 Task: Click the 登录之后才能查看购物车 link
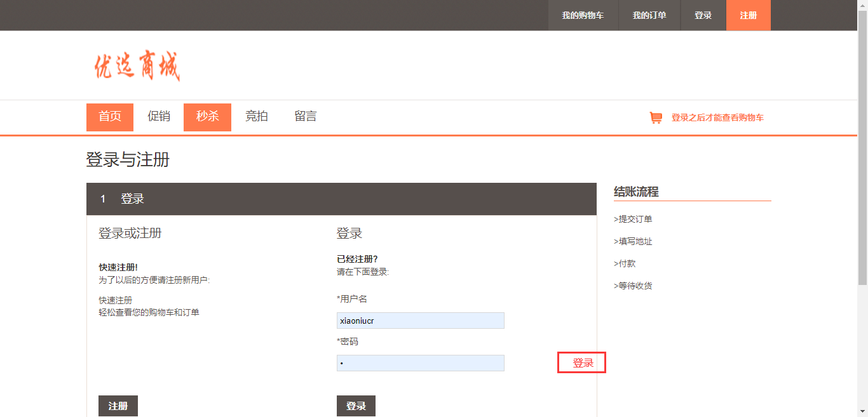point(717,117)
